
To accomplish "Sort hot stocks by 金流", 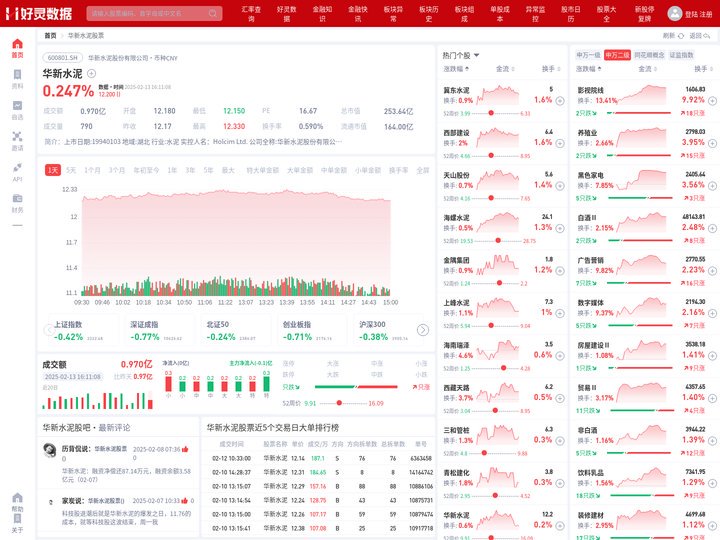I will pyautogui.click(x=505, y=69).
